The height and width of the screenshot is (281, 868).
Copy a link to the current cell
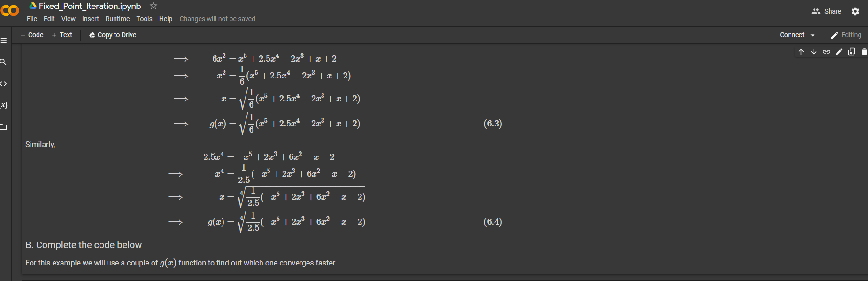point(826,52)
